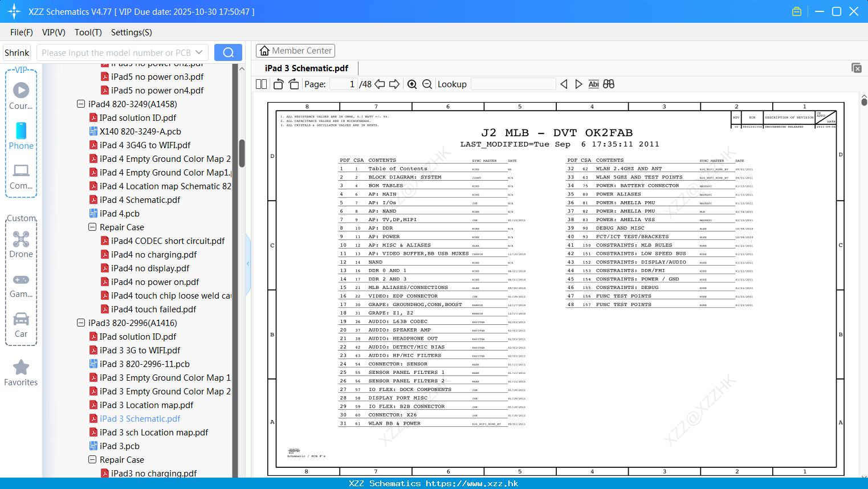Toggle two-page view icon in PDF toolbar

coord(262,84)
